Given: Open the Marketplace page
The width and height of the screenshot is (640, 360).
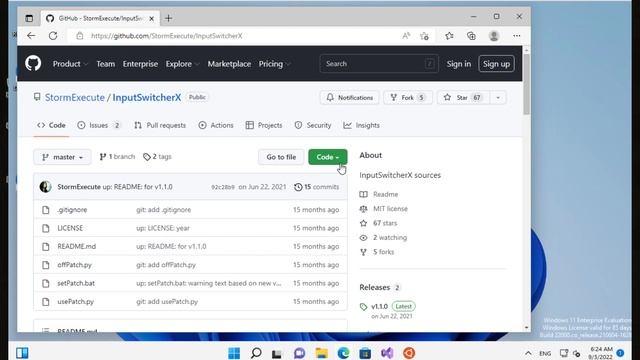Looking at the screenshot, I should [229, 64].
